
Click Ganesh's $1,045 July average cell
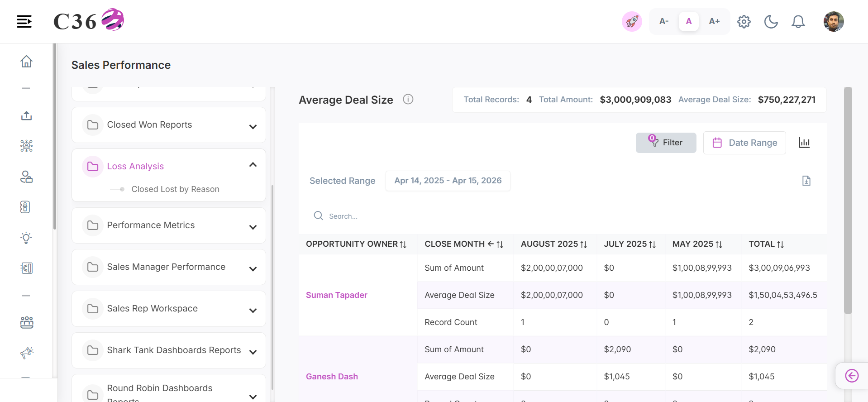(x=616, y=377)
